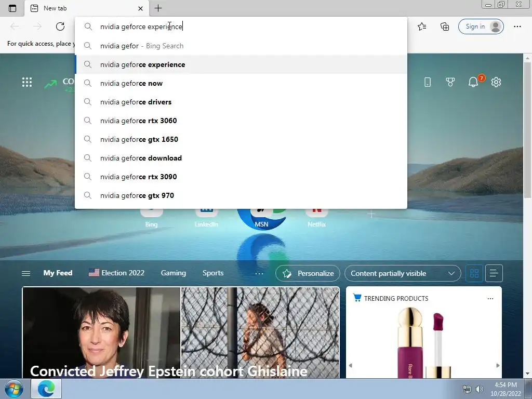This screenshot has width=532, height=399.
Task: Open the app launcher grid icon
Action: click(x=27, y=82)
